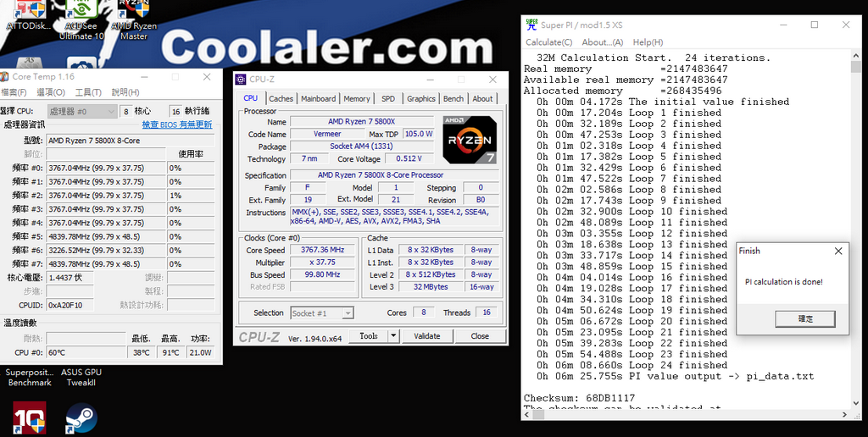The width and height of the screenshot is (868, 437).
Task: Open the ATTODisk desktop shortcut
Action: click(x=28, y=14)
